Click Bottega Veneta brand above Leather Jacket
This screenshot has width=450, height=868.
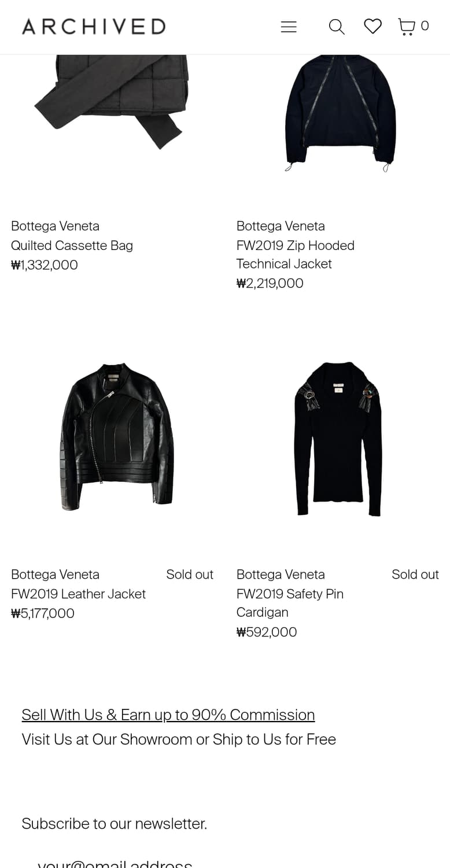55,574
